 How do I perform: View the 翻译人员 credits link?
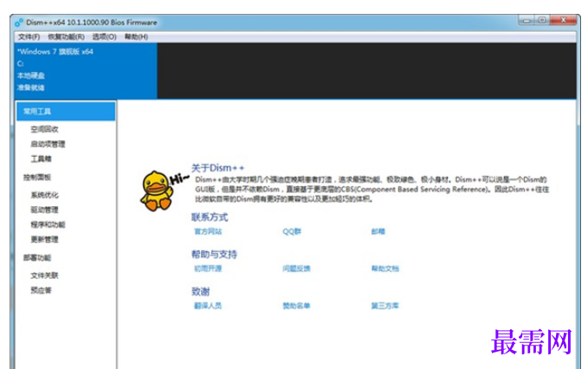pyautogui.click(x=208, y=306)
